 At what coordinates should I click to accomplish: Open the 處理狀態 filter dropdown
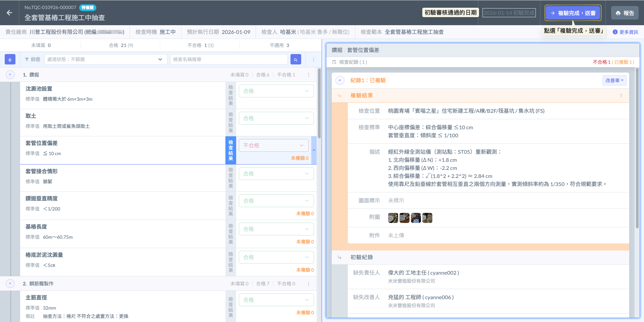point(105,59)
